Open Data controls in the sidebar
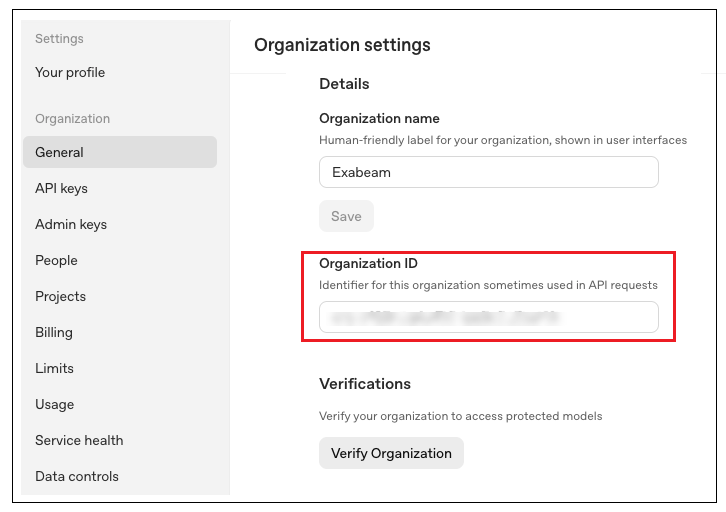The height and width of the screenshot is (512, 726). [77, 476]
